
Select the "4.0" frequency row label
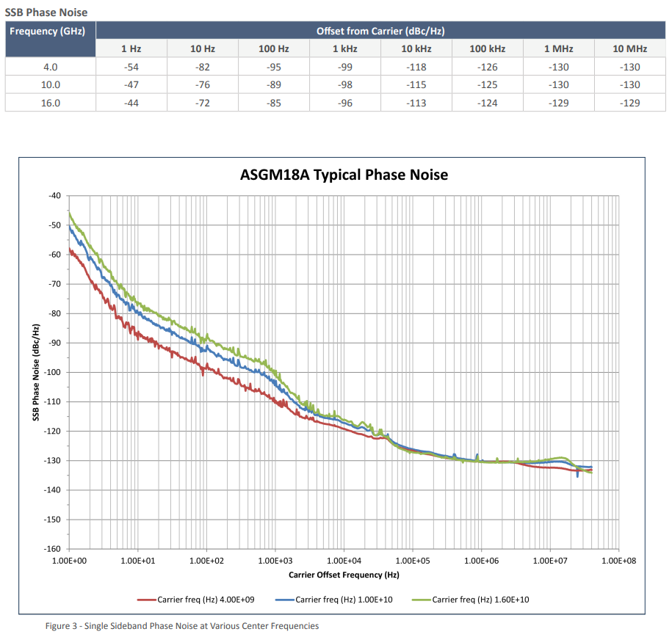pos(51,68)
